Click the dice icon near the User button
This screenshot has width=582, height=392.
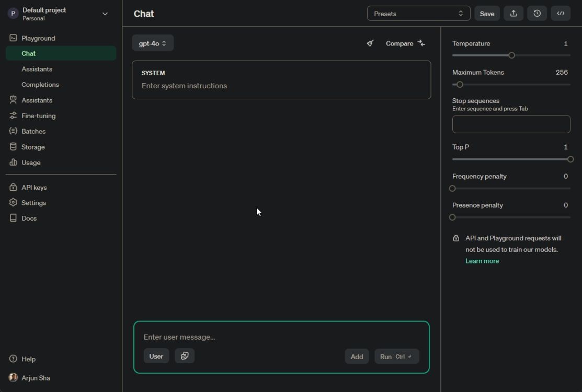[184, 355]
